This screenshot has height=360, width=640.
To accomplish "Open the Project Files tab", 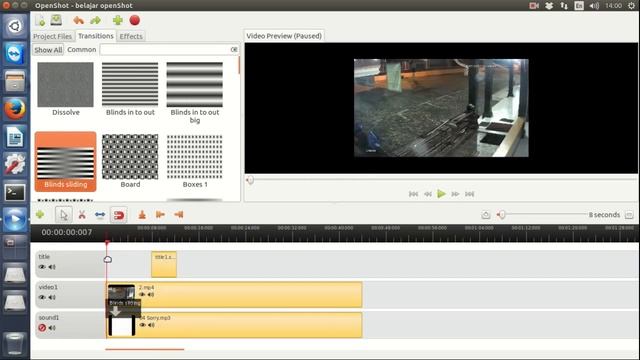I will tap(52, 36).
